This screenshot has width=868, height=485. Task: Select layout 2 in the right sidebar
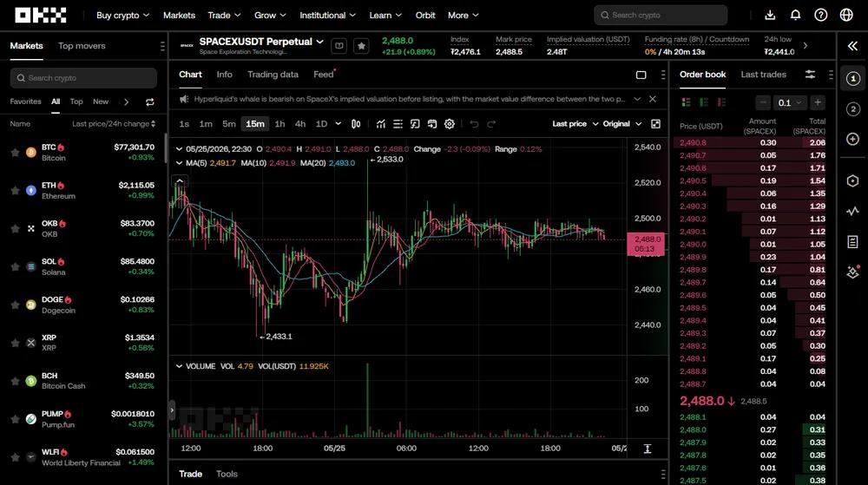click(853, 109)
